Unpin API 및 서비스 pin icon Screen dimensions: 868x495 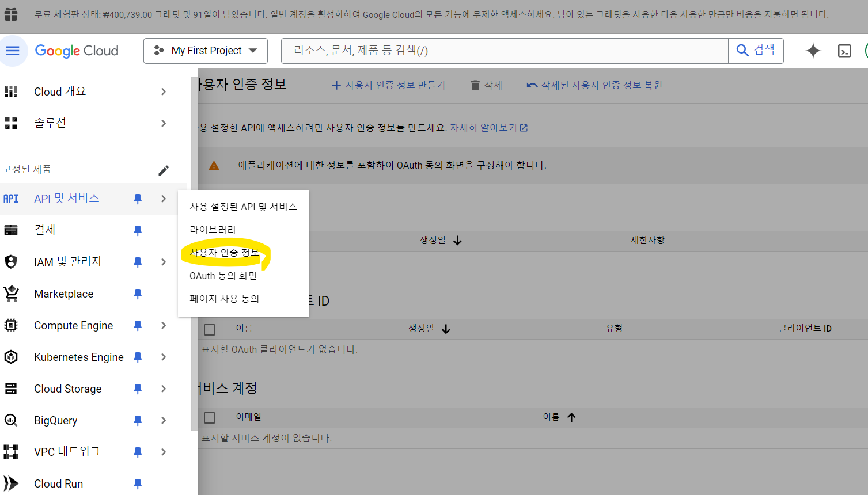click(x=138, y=199)
